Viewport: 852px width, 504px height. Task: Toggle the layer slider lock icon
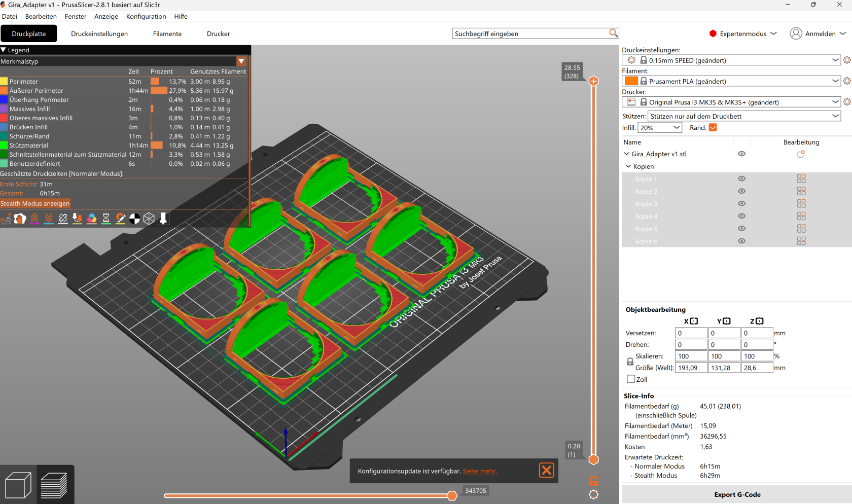[x=593, y=481]
